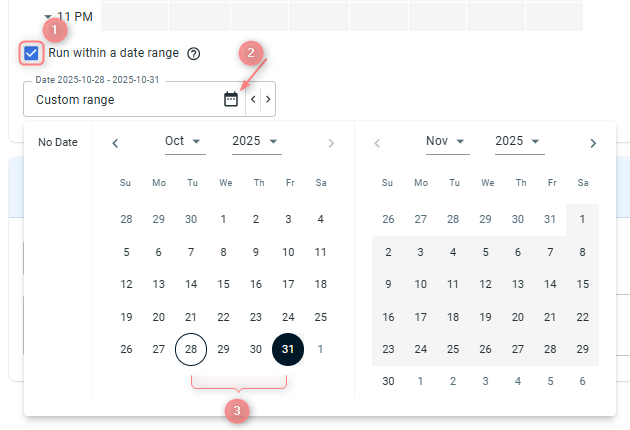
Task: Select October 1 in the calendar
Action: 223,219
